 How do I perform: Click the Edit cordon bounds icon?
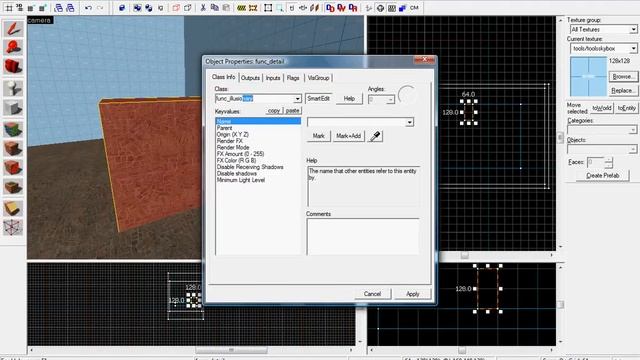point(253,8)
